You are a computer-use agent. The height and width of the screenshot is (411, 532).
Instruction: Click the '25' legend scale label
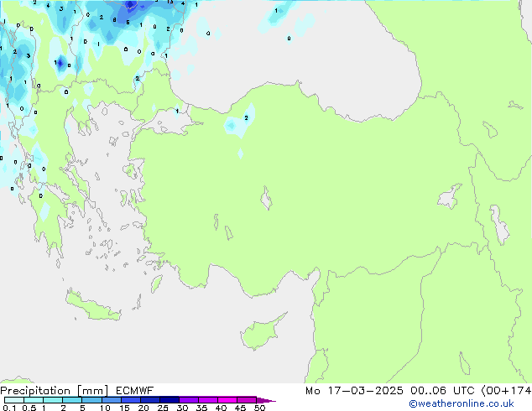[x=163, y=408]
